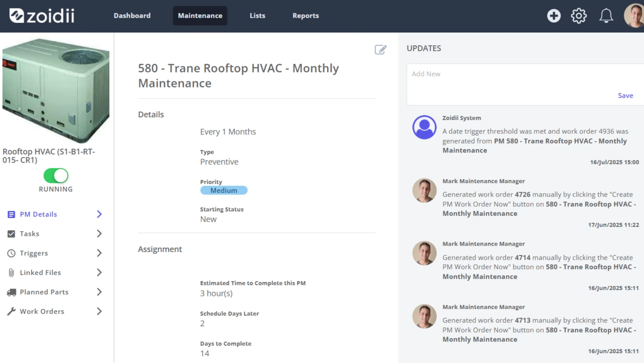Open the Maintenance menu
Viewport: 644px width, 363px height.
pos(200,15)
